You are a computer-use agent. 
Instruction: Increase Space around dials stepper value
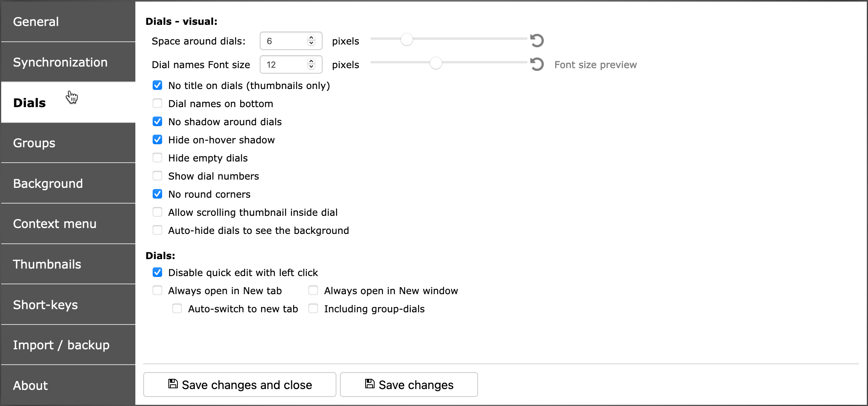tap(311, 38)
